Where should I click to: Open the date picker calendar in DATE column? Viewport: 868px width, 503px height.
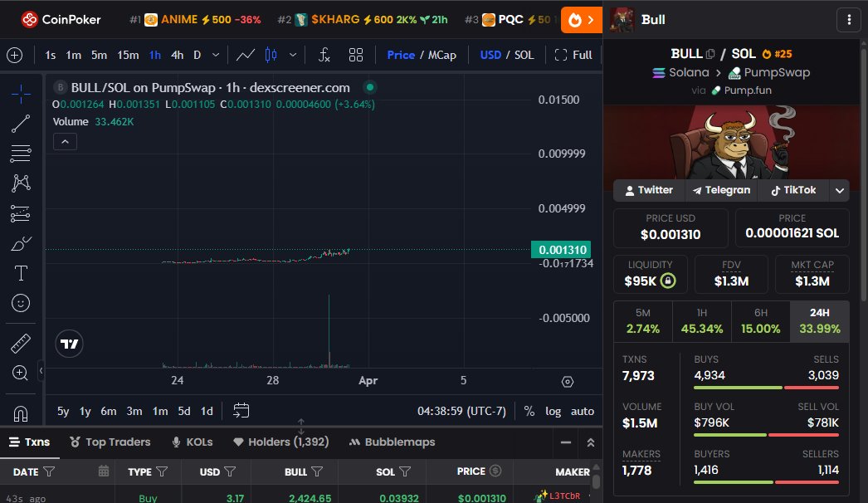[x=104, y=471]
